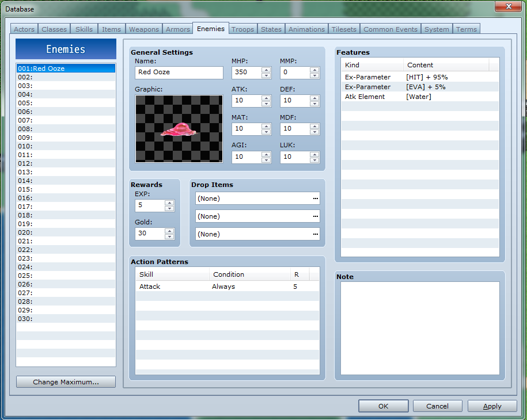Increase DEF with the up arrow
The width and height of the screenshot is (527, 420).
click(x=314, y=98)
